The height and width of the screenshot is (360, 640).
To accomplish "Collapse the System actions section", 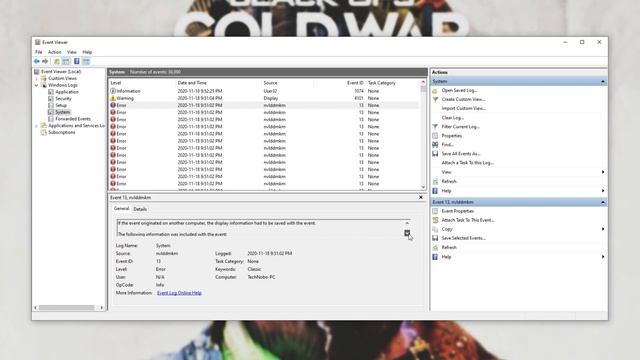I will [x=603, y=81].
